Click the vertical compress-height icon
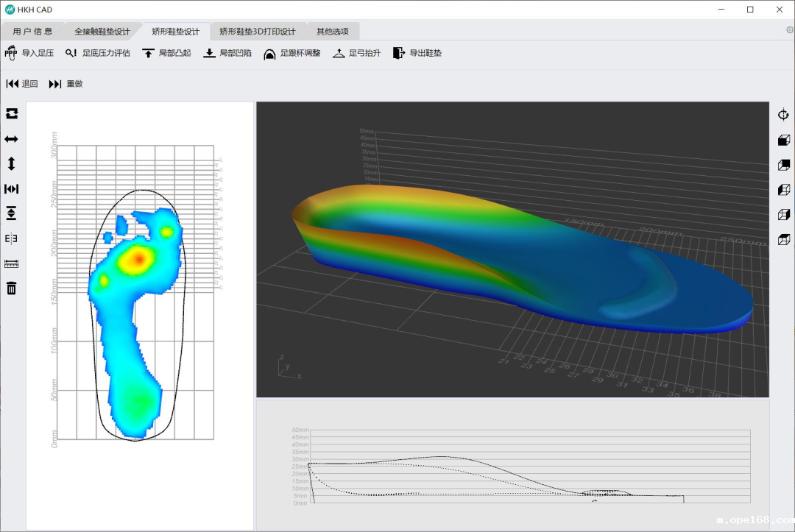Screen dimensions: 795x532 [x=11, y=213]
